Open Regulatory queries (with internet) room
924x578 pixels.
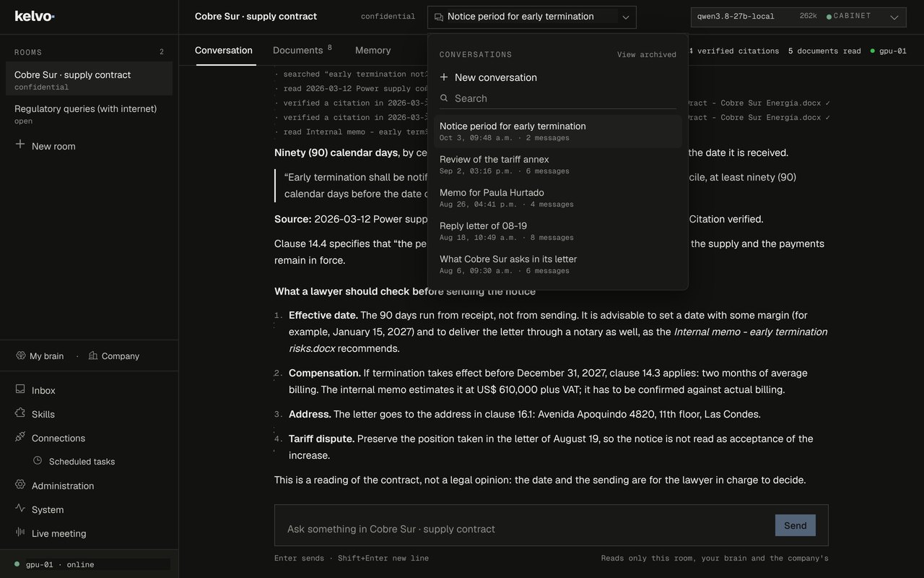point(89,113)
